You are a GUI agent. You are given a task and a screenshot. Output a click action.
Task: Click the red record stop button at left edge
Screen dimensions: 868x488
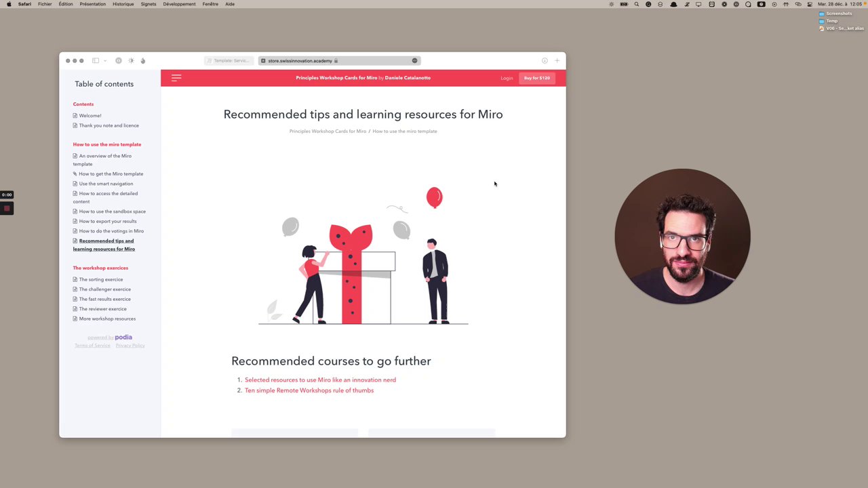coord(7,208)
